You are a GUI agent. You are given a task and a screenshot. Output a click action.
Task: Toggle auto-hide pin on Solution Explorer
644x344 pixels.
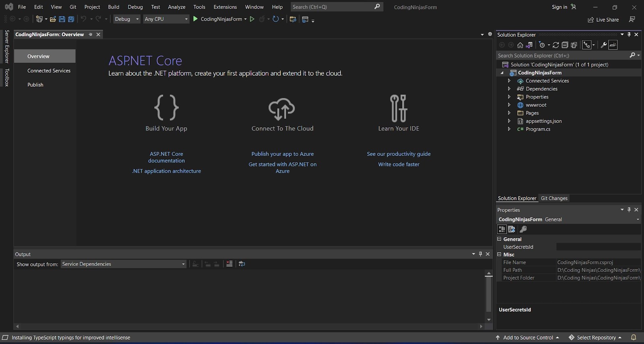(x=629, y=35)
